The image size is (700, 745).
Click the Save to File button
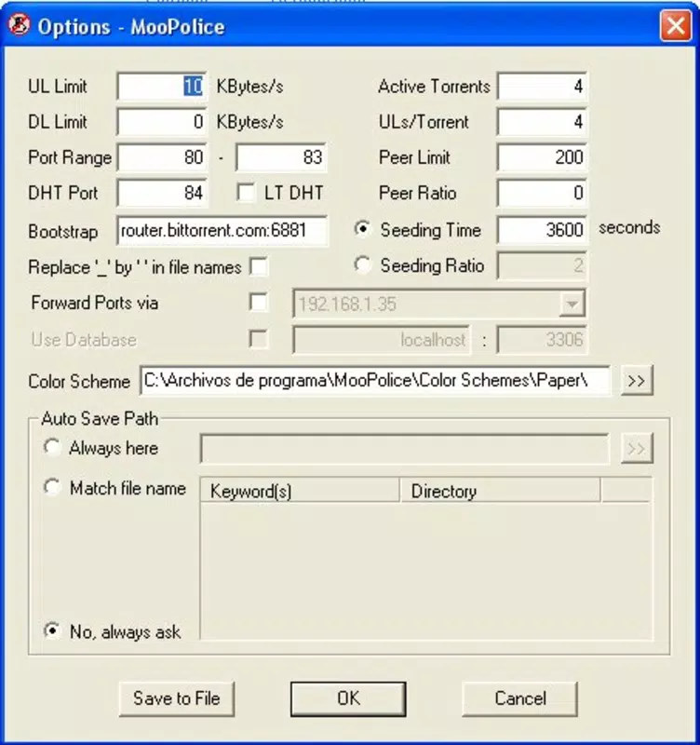[x=177, y=699]
